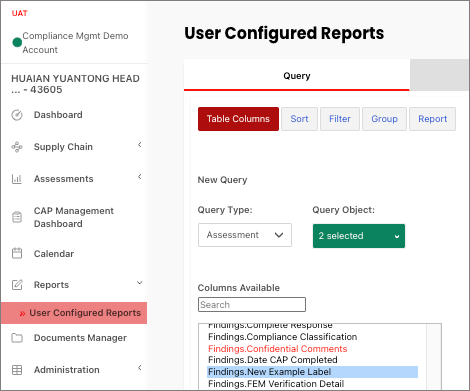Click the Administration table icon
Image resolution: width=470 pixels, height=391 pixels.
pos(17,370)
